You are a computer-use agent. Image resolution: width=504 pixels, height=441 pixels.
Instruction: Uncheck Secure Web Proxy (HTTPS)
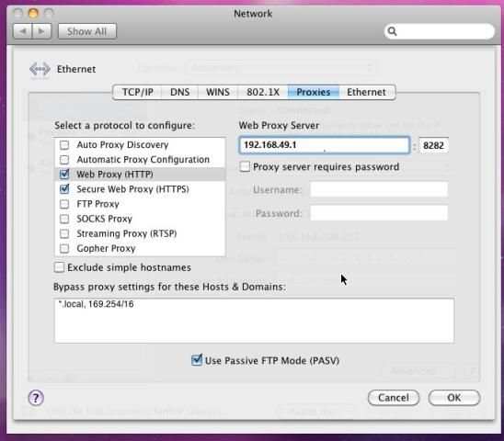64,189
